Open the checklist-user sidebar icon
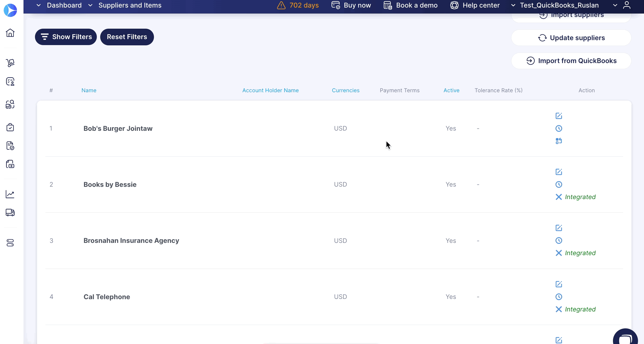644x344 pixels. point(10,82)
